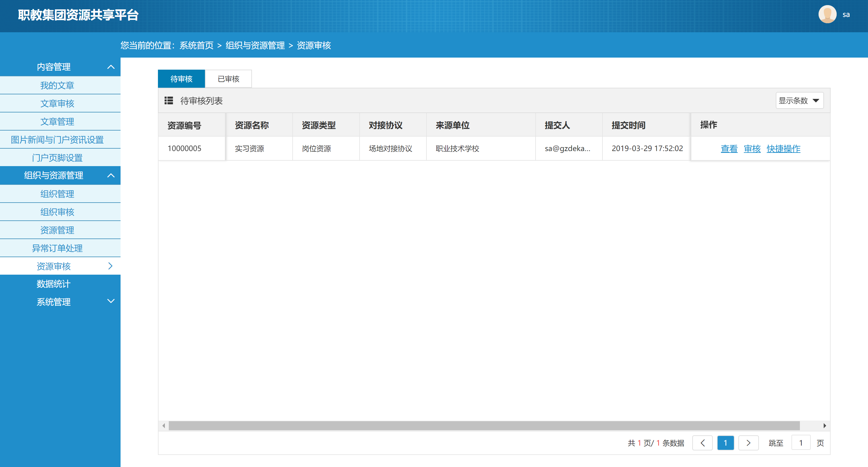The height and width of the screenshot is (467, 868).
Task: Click the user avatar icon
Action: pyautogui.click(x=827, y=14)
